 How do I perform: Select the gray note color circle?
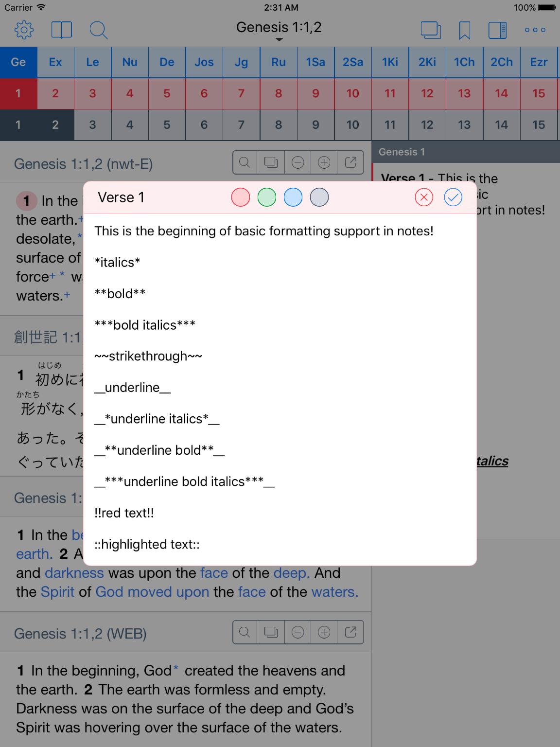click(x=319, y=197)
